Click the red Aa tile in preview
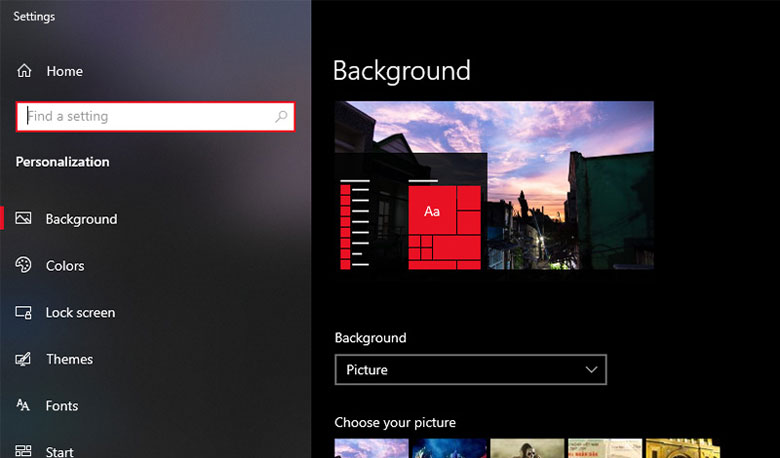Viewport: 780px width, 458px height. click(432, 211)
